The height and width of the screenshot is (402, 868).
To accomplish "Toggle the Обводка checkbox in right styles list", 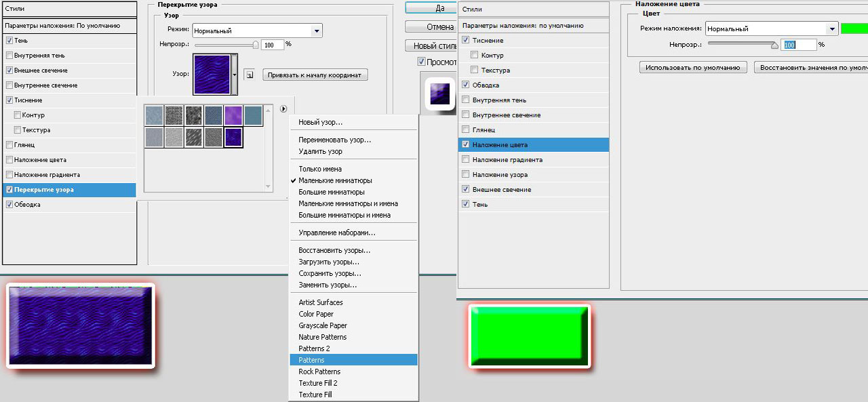I will point(465,85).
